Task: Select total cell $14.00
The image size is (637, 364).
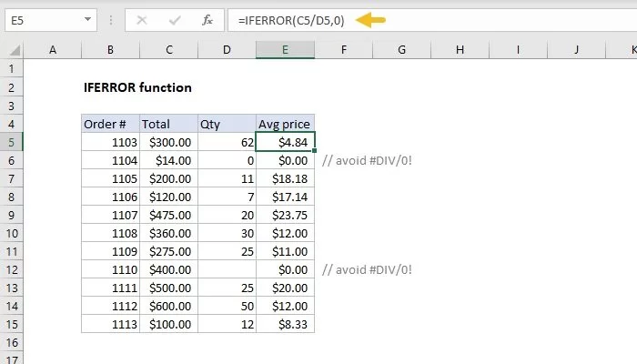Action: click(169, 160)
